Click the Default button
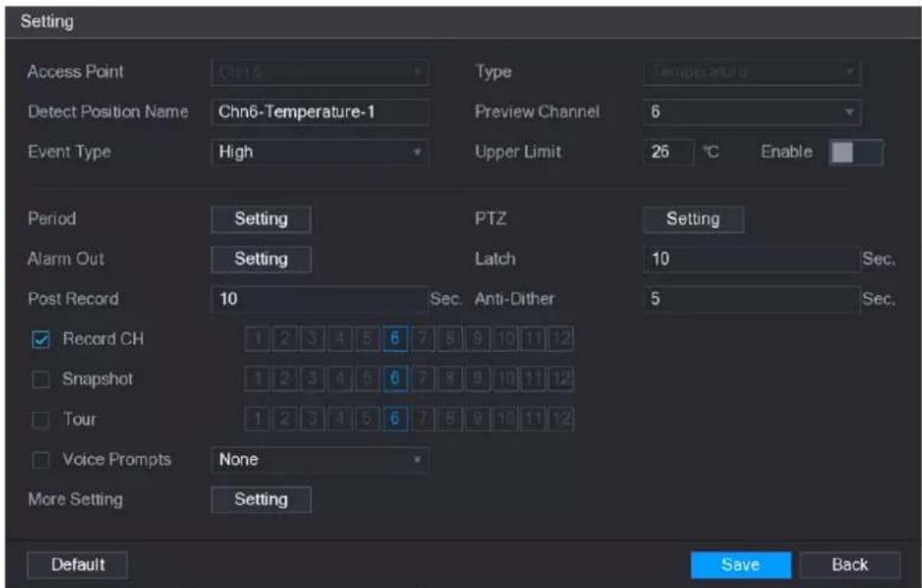This screenshot has width=922, height=588. 77,564
